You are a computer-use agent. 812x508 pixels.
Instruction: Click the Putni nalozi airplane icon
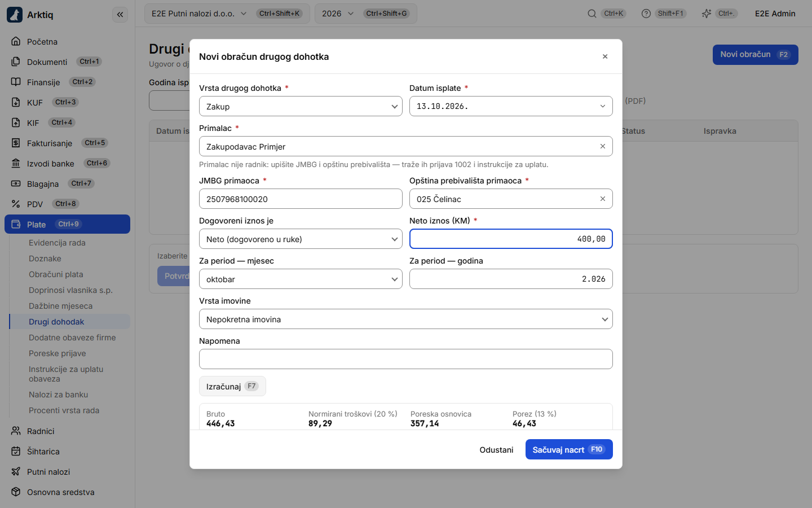pos(16,471)
